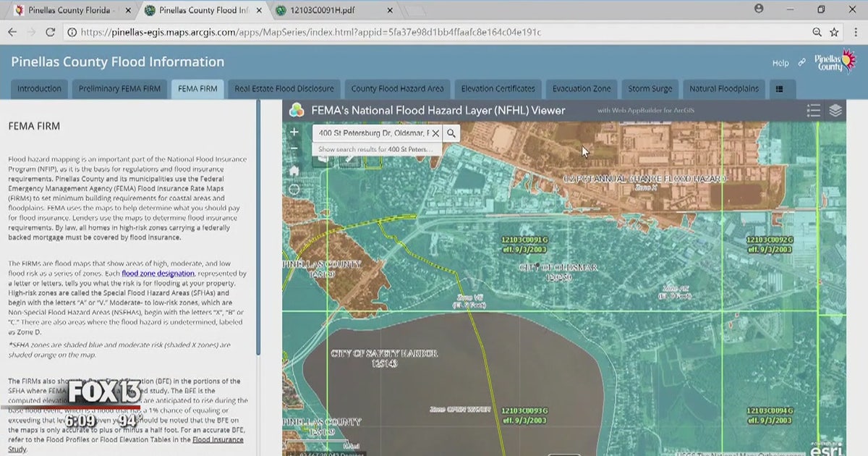Clear the address search text with X
Image resolution: width=868 pixels, height=456 pixels.
[435, 133]
